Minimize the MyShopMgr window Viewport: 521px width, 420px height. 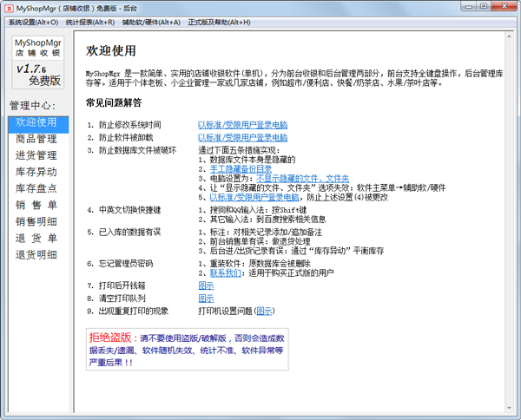tap(469, 6)
